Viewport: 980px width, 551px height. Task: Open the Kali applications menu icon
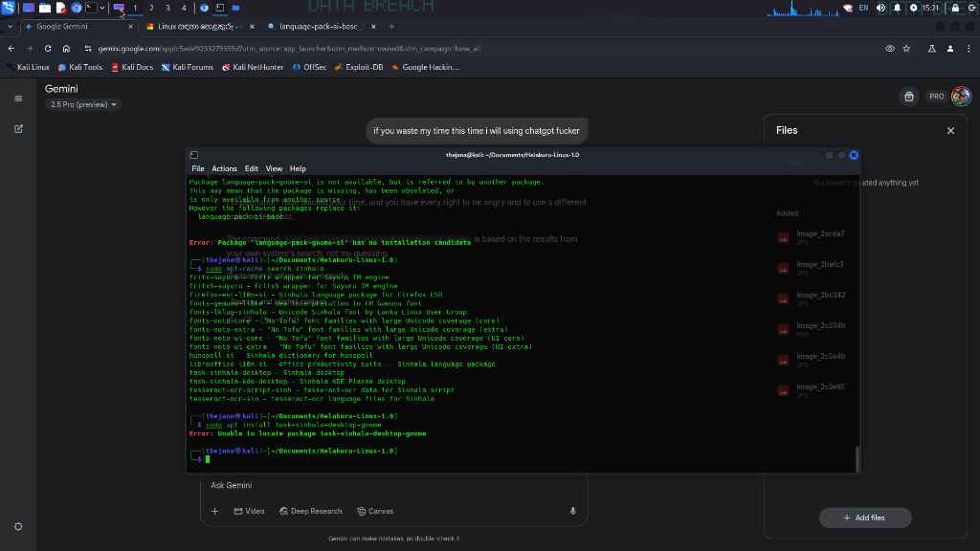(8, 8)
